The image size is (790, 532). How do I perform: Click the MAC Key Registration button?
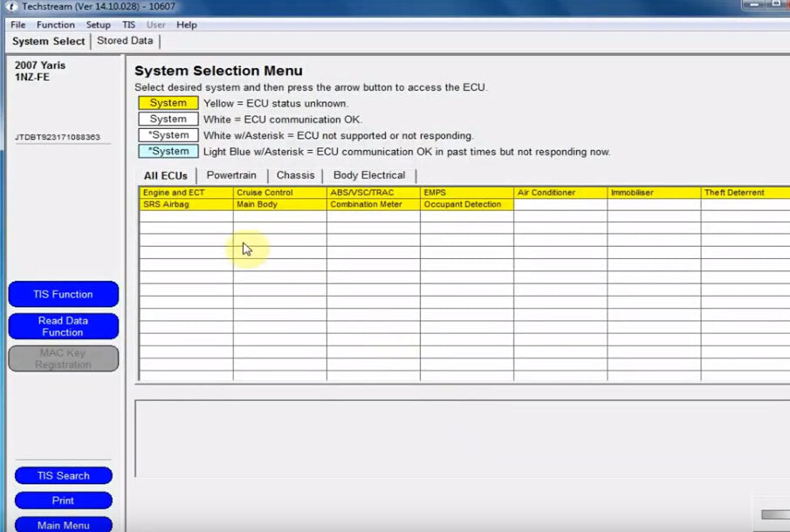(x=64, y=358)
